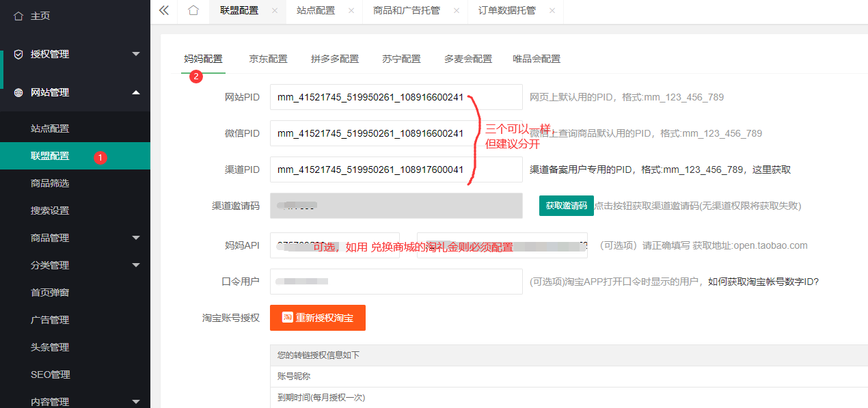Focus the 微信PID input field
868x408 pixels.
(396, 133)
